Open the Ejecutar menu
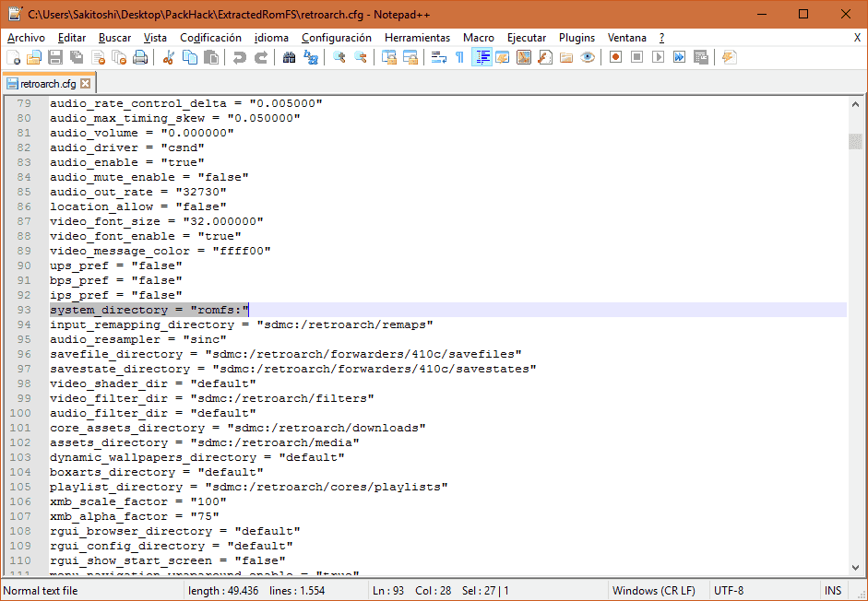The width and height of the screenshot is (868, 601). (x=527, y=38)
